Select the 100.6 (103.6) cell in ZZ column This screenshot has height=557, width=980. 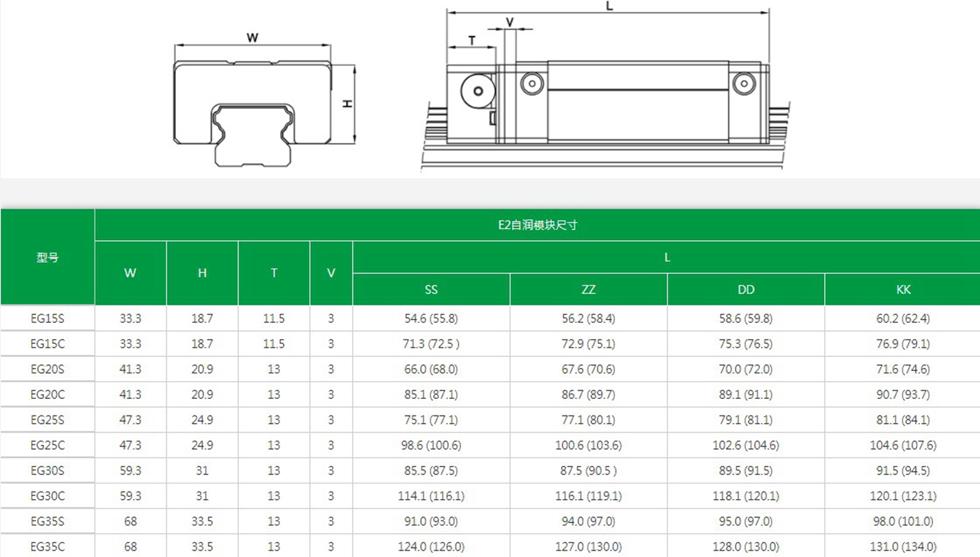(x=588, y=445)
